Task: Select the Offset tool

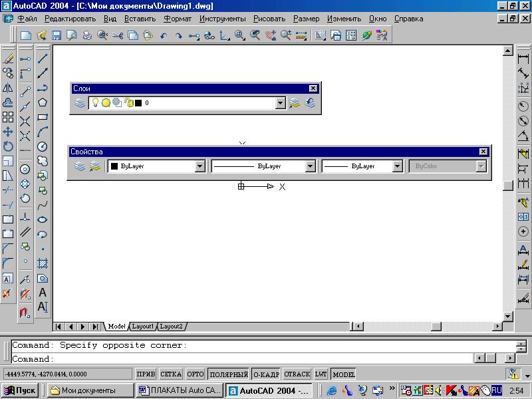Action: [8, 102]
